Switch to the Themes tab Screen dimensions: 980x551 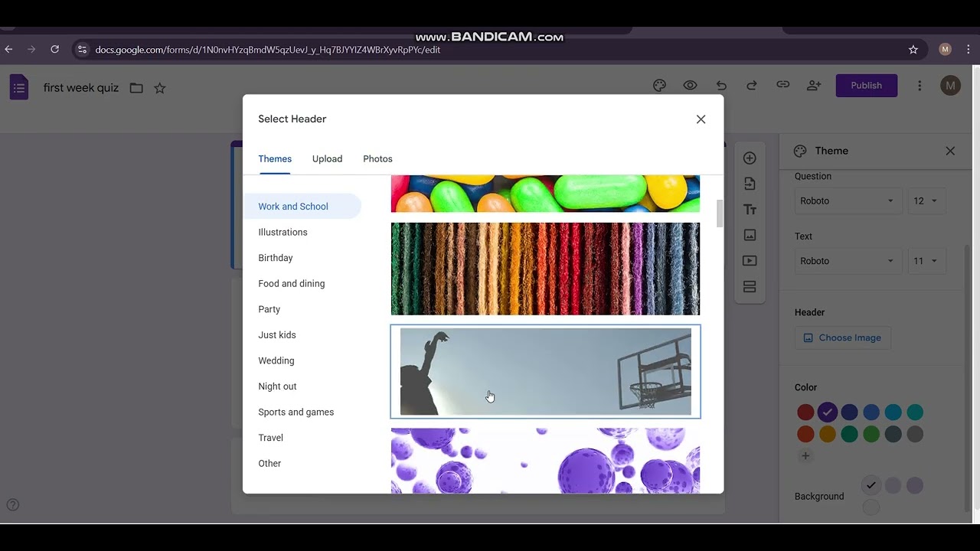click(275, 159)
